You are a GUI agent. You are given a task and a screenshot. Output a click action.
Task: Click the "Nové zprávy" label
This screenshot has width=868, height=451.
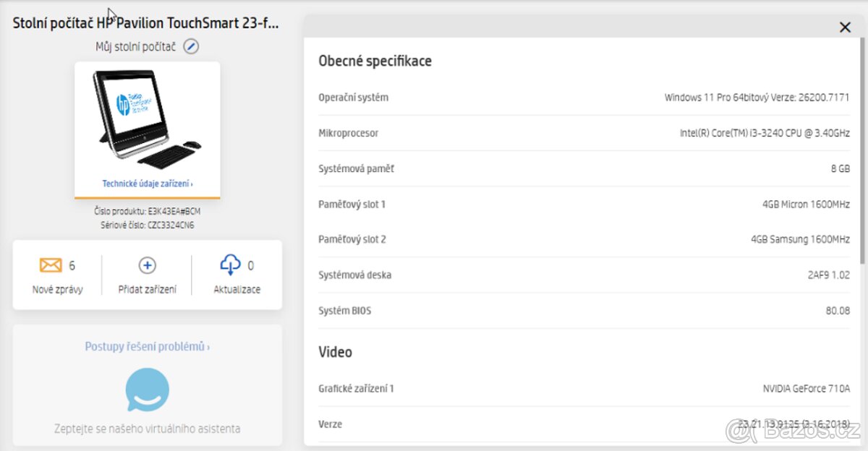point(57,290)
